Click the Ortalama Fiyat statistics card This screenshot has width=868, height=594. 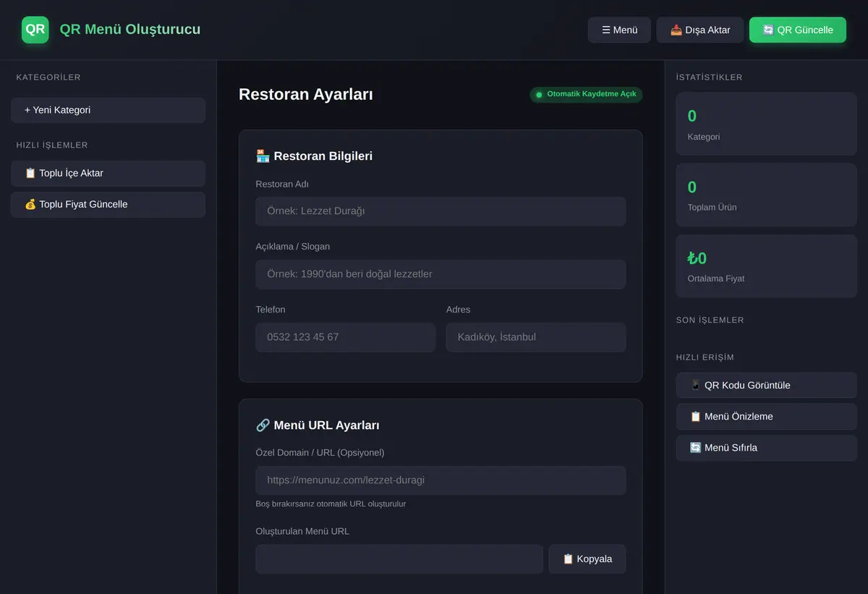pos(767,266)
